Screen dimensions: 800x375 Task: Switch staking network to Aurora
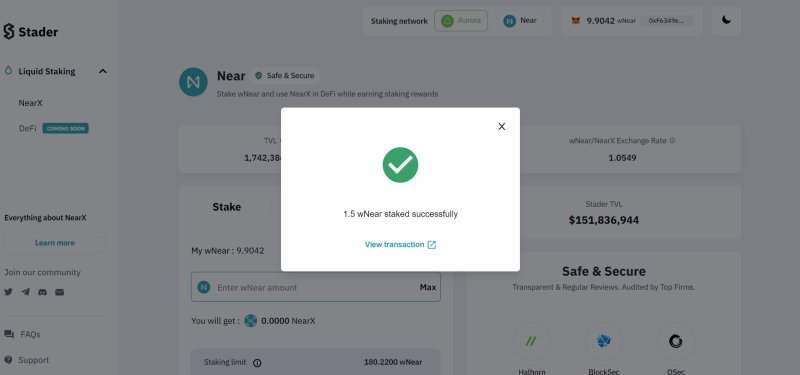[461, 21]
